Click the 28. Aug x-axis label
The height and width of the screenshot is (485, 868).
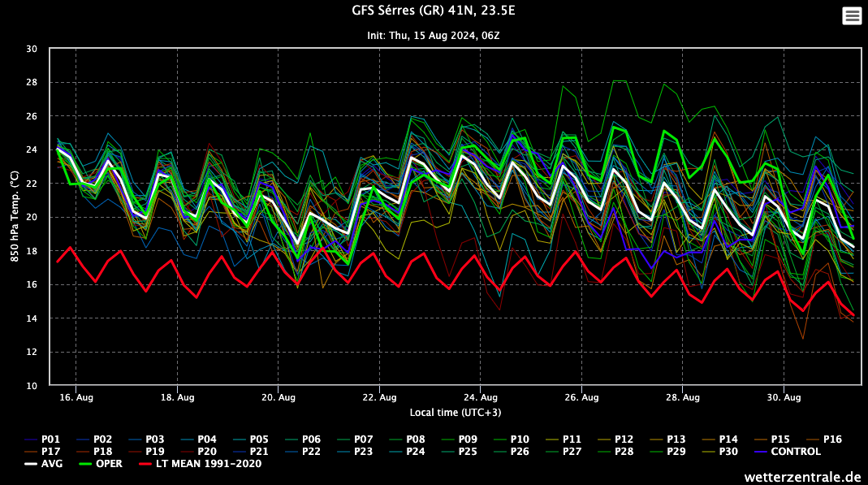[x=683, y=397]
